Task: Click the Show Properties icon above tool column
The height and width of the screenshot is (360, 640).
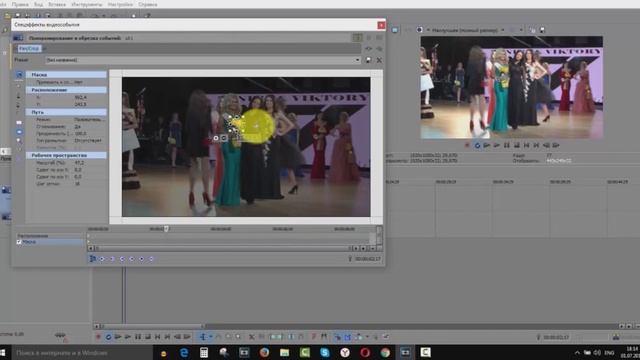Action: 19,74
